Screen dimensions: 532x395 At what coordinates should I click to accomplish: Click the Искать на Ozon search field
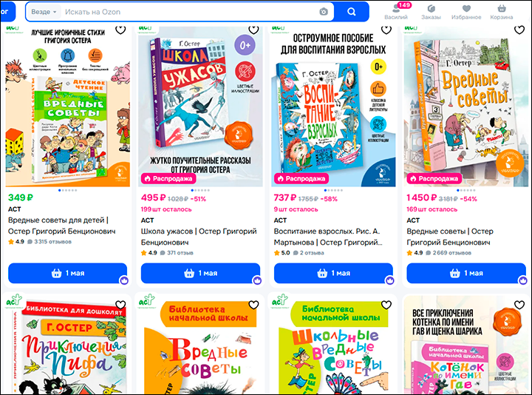click(190, 12)
